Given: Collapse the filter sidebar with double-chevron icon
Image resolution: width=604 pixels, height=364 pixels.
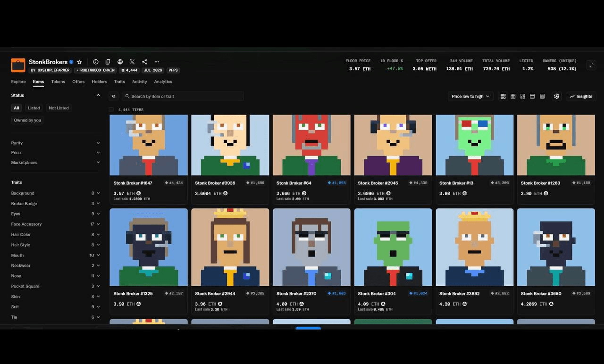Looking at the screenshot, I should click(x=114, y=96).
